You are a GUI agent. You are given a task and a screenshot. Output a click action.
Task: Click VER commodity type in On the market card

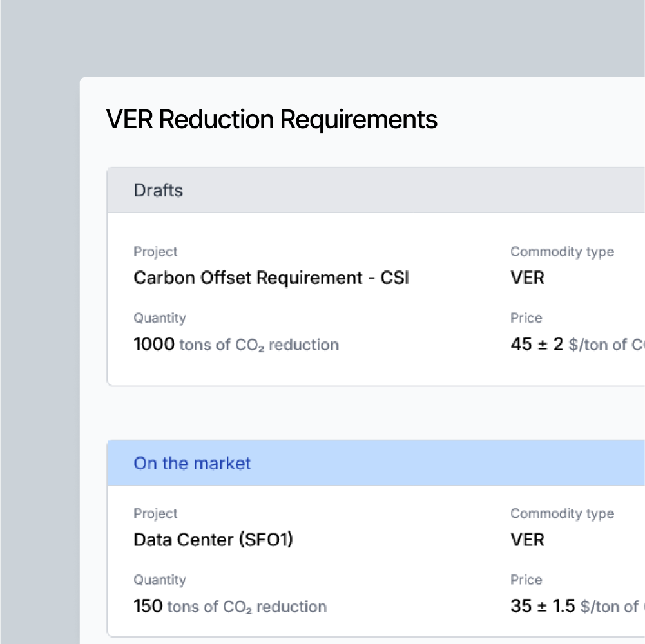[528, 540]
